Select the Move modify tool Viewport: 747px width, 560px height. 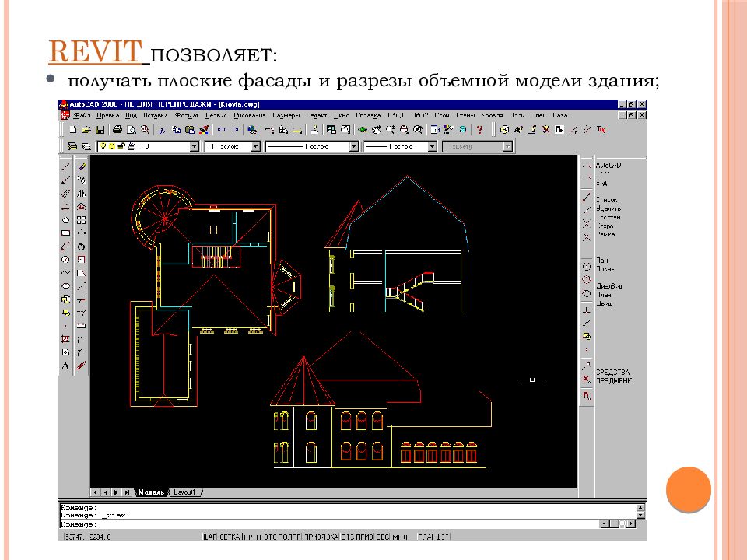coord(82,233)
